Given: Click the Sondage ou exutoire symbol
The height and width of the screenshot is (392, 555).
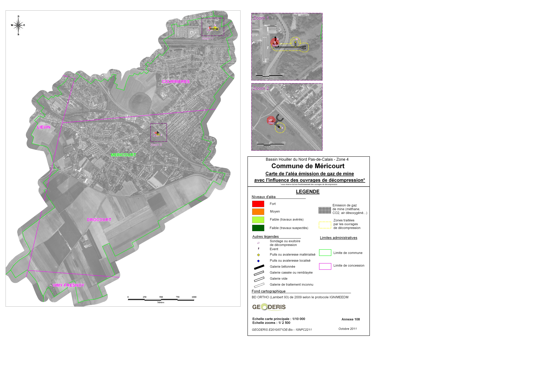Looking at the screenshot, I should coord(258,243).
